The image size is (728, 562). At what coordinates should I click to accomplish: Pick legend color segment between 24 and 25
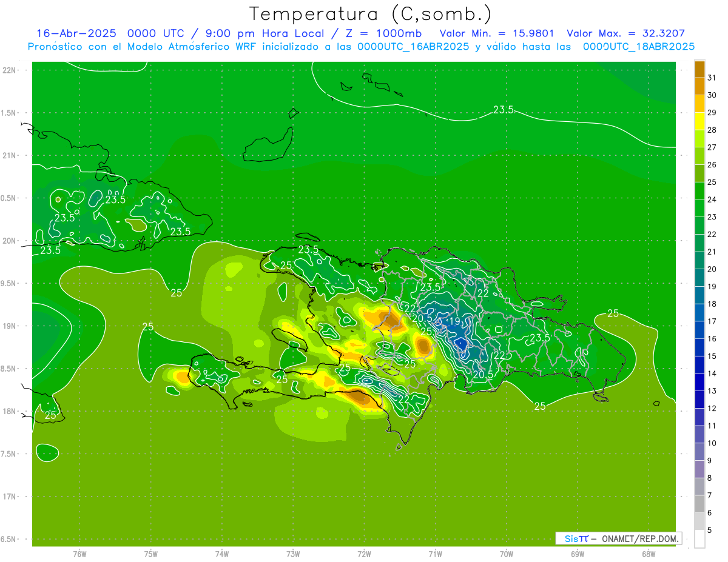tap(699, 191)
